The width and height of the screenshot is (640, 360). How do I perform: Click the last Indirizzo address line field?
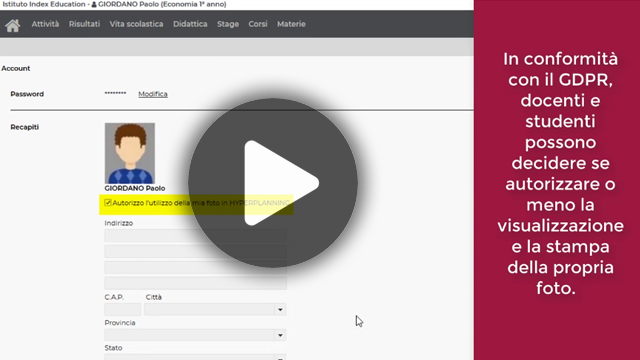point(196,283)
